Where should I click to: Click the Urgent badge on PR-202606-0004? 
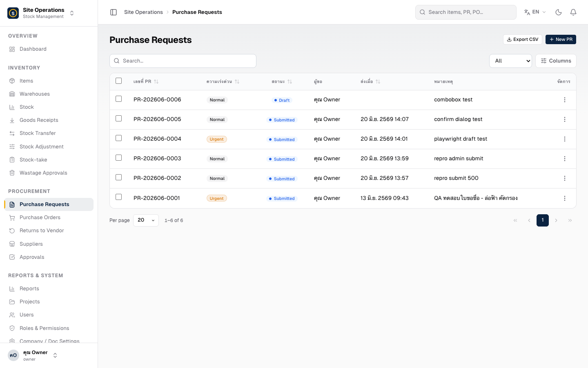pyautogui.click(x=217, y=139)
